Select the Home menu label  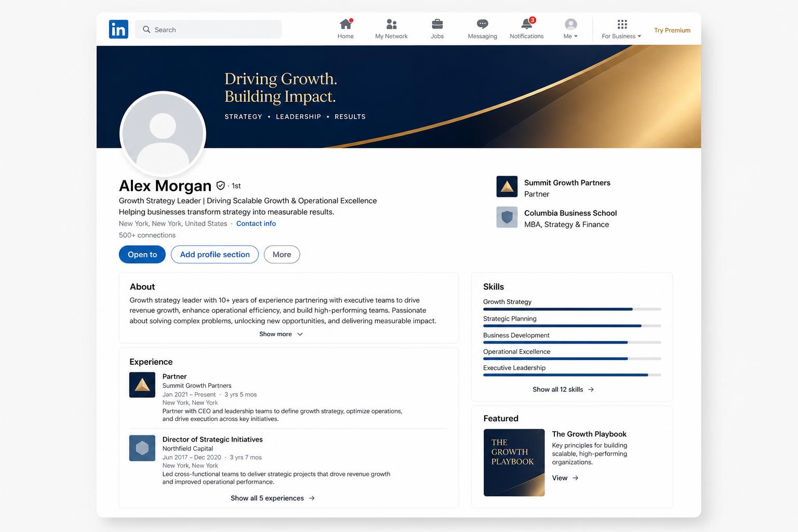pyautogui.click(x=345, y=36)
